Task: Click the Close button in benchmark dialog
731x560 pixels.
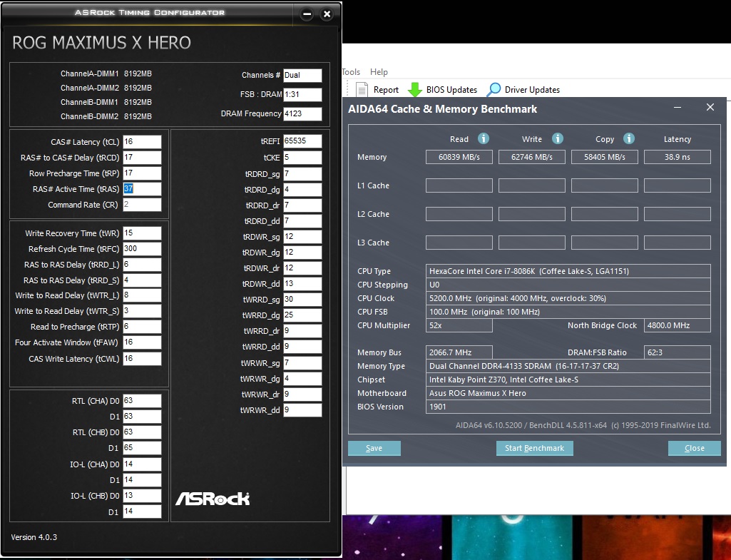Action: tap(694, 448)
